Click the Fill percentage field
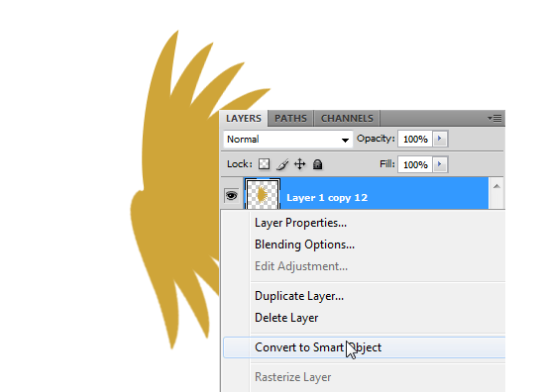Image resolution: width=545 pixels, height=392 pixels. [415, 164]
